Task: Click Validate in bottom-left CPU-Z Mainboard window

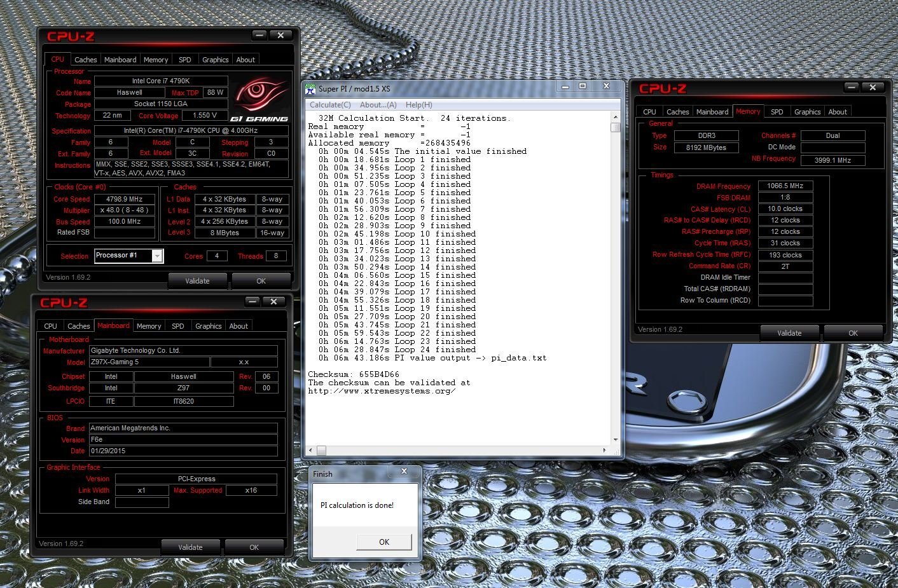Action: pos(190,547)
